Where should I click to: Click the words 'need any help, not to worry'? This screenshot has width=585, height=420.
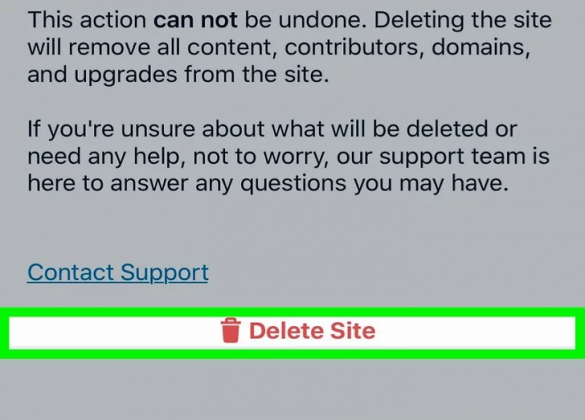point(178,156)
